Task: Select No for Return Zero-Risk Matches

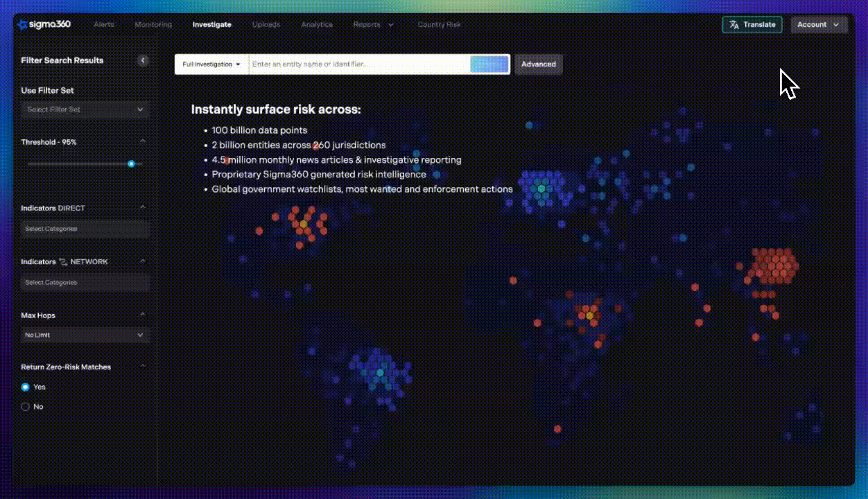Action: coord(26,407)
